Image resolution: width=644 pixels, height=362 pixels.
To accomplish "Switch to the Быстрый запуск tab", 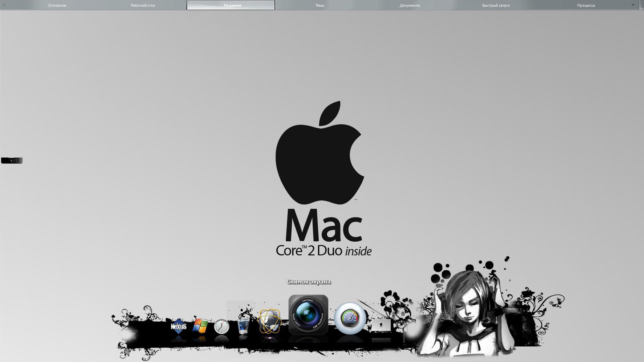I will pos(496,5).
